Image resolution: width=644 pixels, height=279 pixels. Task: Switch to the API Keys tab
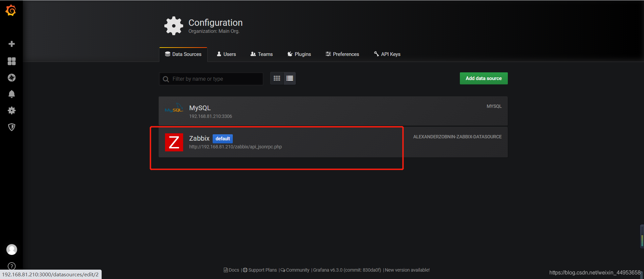[x=387, y=54]
